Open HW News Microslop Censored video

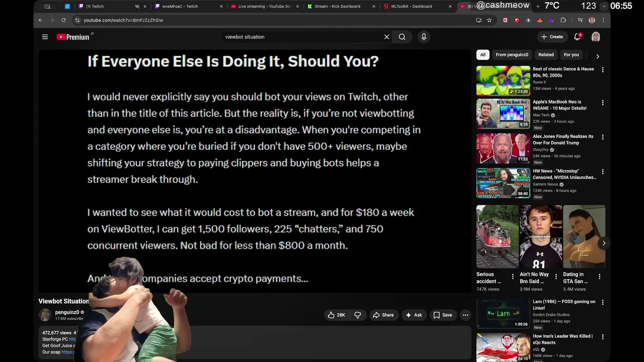coord(503,183)
